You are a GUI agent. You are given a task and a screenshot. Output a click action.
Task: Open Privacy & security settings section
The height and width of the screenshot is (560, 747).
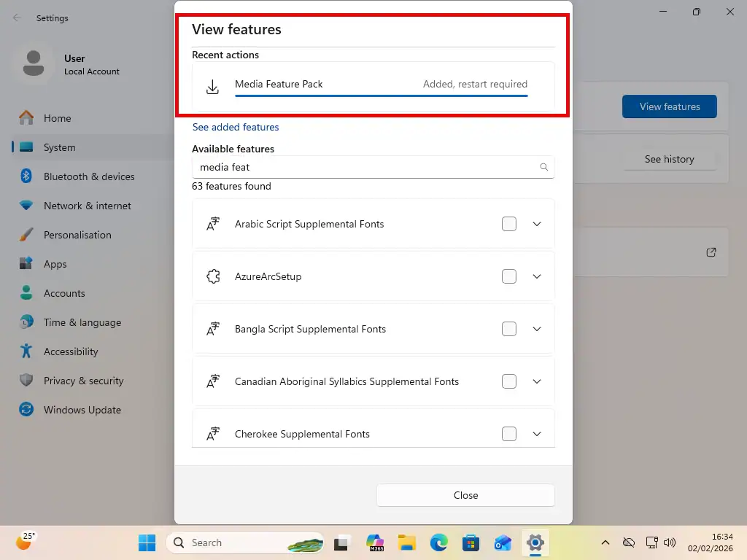(x=83, y=381)
